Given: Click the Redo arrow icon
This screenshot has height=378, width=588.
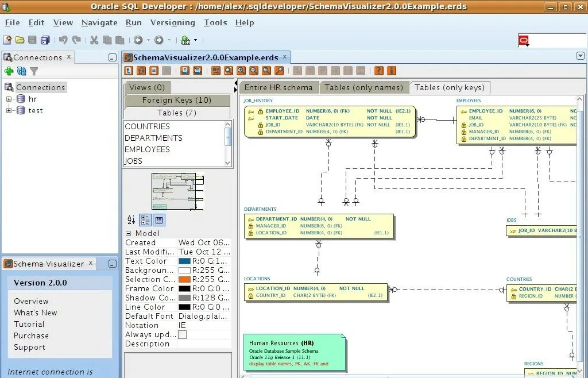Looking at the screenshot, I should pyautogui.click(x=76, y=40).
